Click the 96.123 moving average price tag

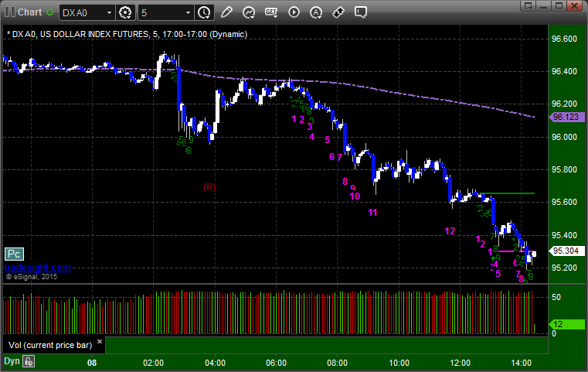(x=566, y=117)
